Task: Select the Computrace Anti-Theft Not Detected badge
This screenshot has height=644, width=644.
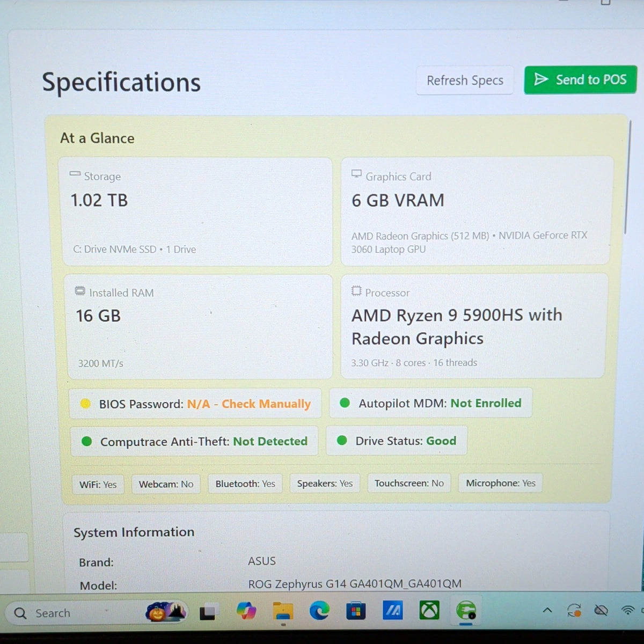Action: (x=194, y=441)
